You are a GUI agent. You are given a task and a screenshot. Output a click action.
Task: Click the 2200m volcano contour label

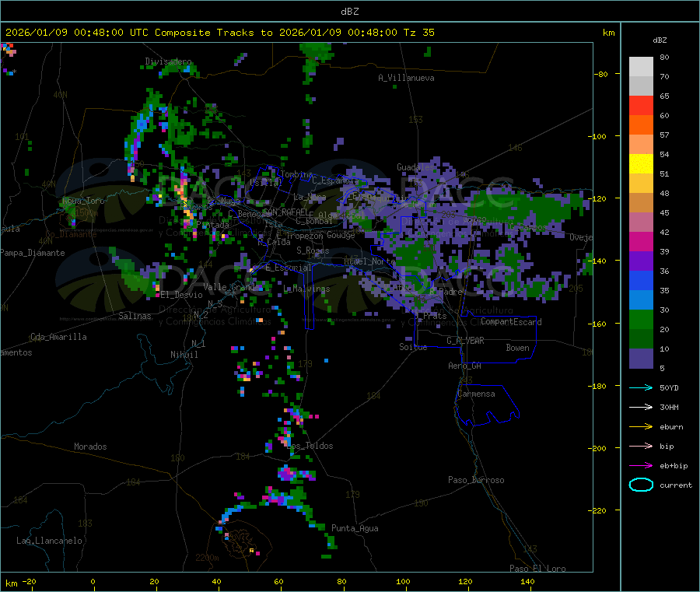pos(207,558)
